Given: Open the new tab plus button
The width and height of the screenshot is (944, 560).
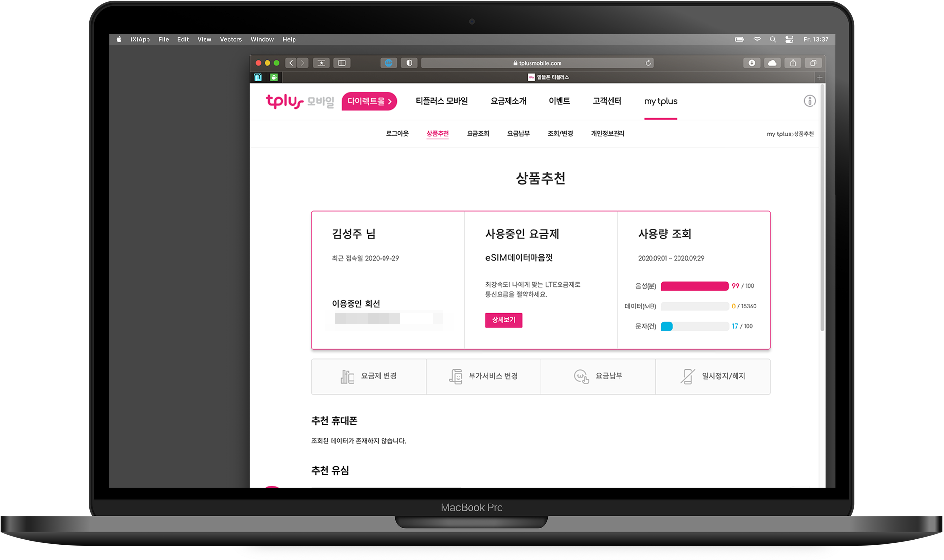Looking at the screenshot, I should (x=819, y=77).
